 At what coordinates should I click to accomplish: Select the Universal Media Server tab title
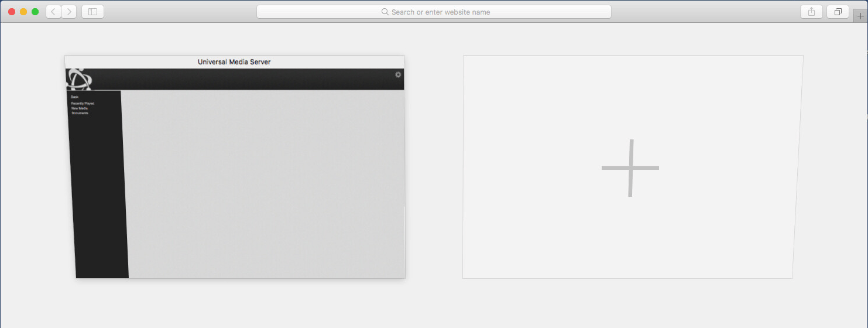pyautogui.click(x=234, y=61)
